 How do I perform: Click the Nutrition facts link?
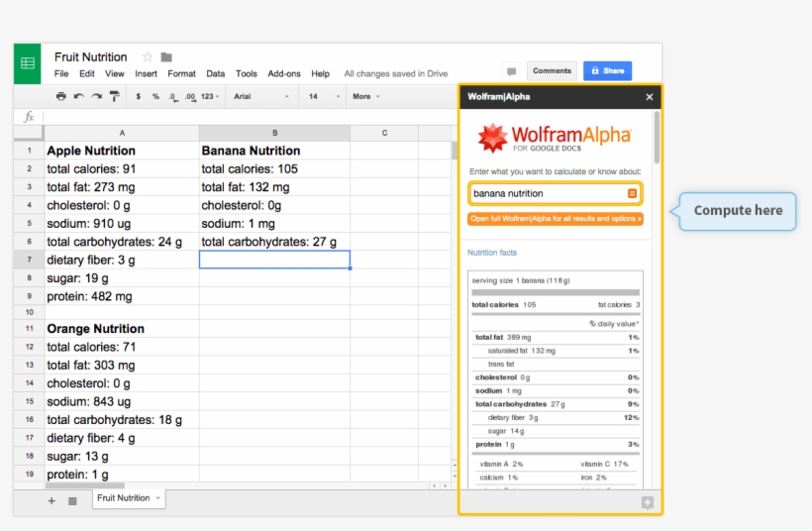tap(492, 253)
